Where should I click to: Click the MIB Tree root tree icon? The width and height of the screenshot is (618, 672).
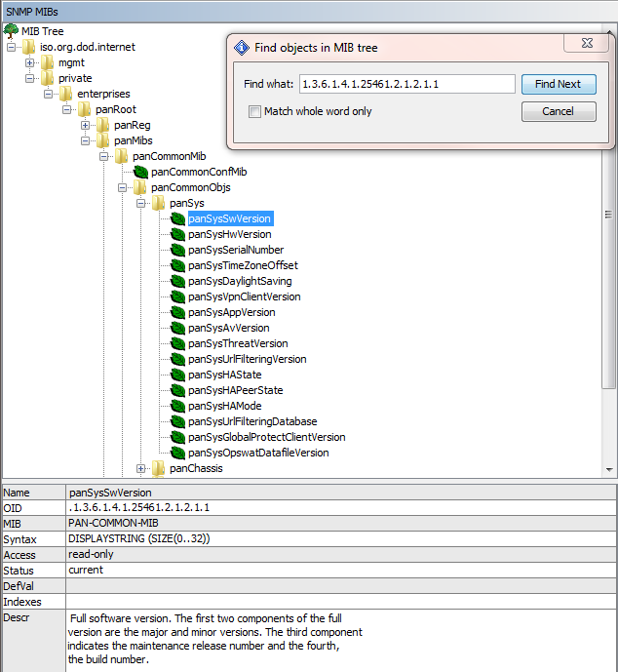(x=11, y=31)
